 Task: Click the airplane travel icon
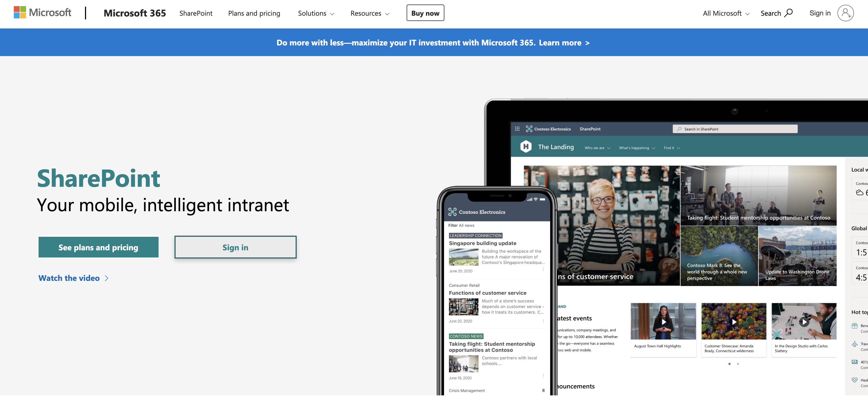pyautogui.click(x=854, y=344)
